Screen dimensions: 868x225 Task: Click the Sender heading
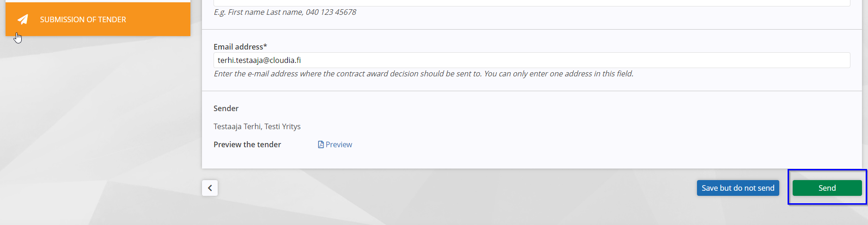tap(226, 108)
